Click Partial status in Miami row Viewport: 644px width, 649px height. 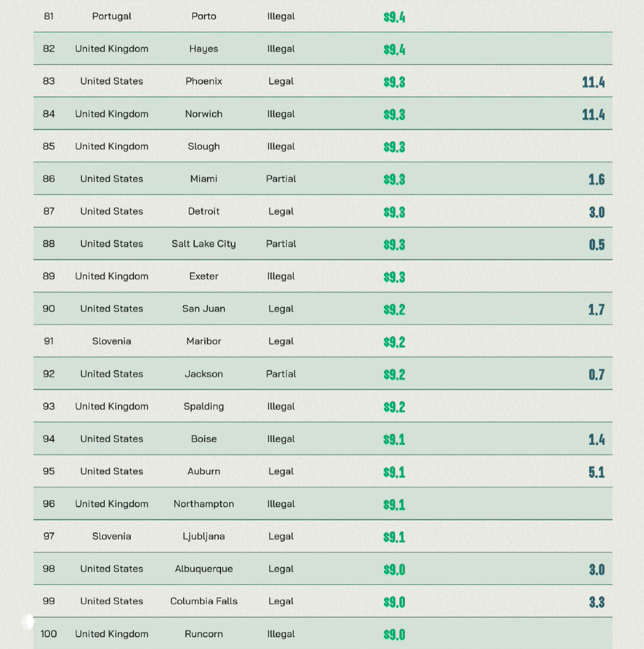tap(281, 179)
